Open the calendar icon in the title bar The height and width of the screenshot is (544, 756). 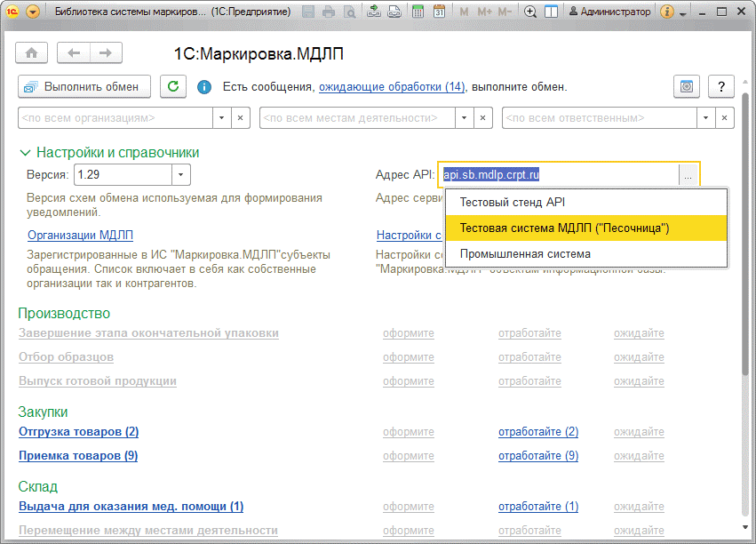click(x=439, y=12)
